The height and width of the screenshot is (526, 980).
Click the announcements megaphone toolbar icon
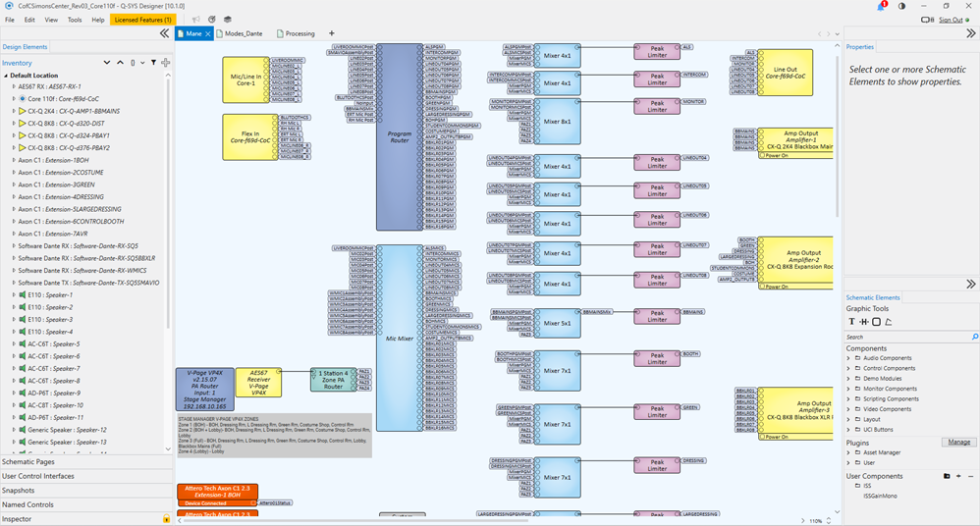tap(196, 20)
